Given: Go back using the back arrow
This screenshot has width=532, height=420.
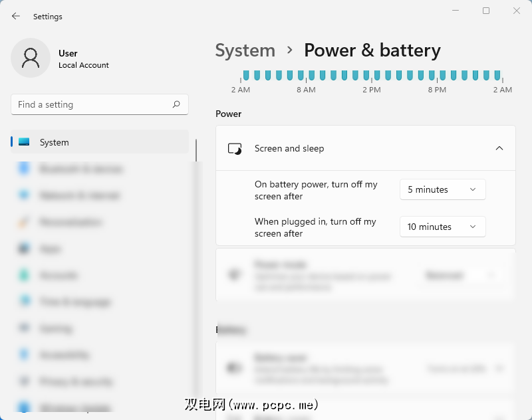Looking at the screenshot, I should [15, 16].
